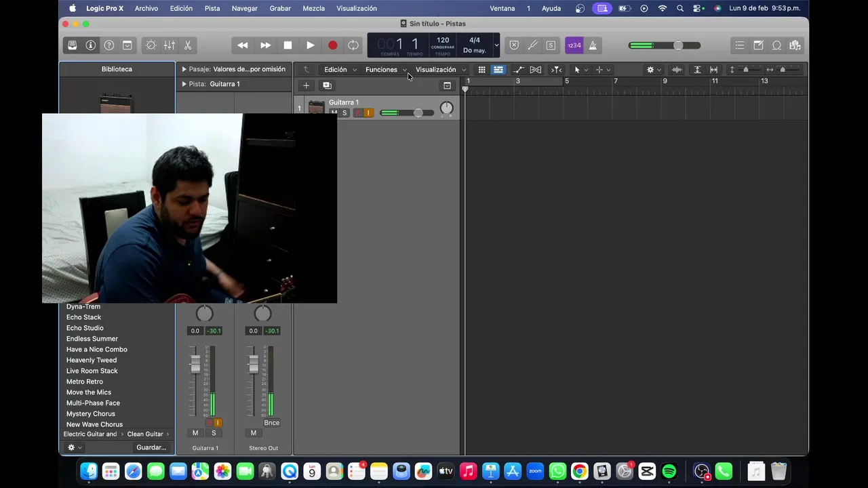Start playback with the Play button
This screenshot has height=488, width=868.
(310, 45)
